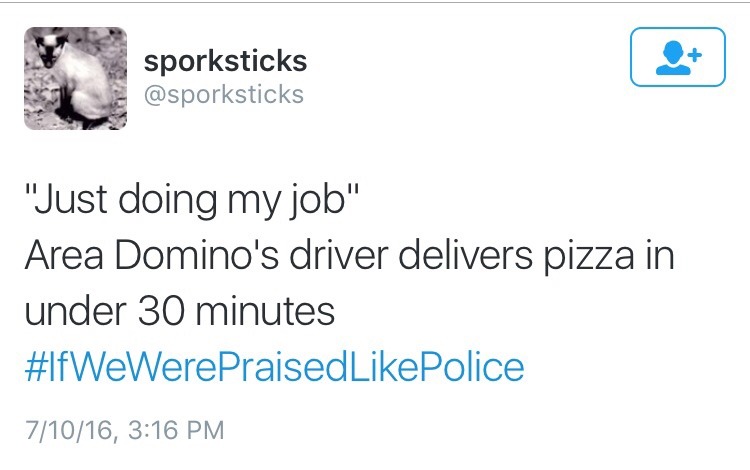Open the #IfWeWerePraisedLikePolice hashtag
Viewport: 750px width, 470px height.
pyautogui.click(x=273, y=367)
